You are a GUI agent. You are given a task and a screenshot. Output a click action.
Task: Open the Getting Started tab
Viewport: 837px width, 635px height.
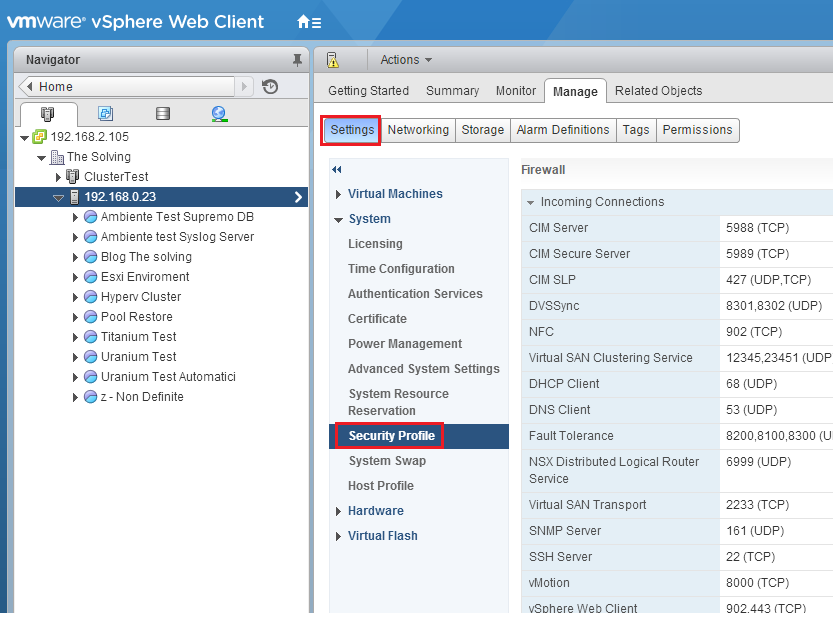click(x=368, y=91)
